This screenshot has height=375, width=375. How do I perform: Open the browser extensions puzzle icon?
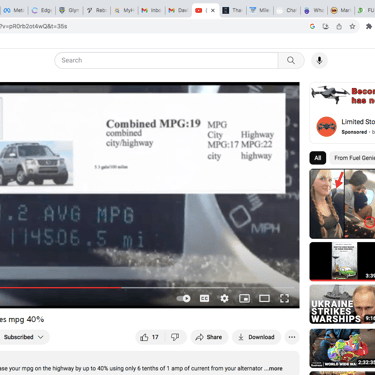pyautogui.click(x=369, y=26)
